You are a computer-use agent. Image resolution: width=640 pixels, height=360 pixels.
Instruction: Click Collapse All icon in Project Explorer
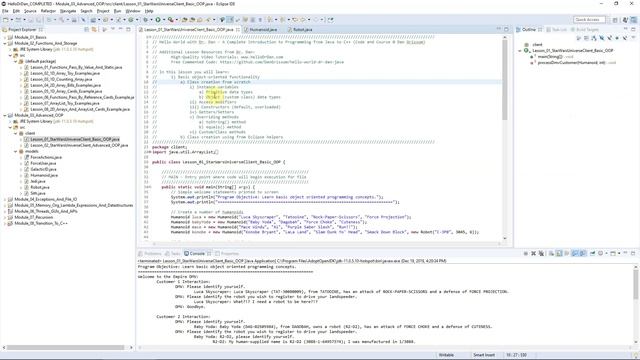(x=86, y=29)
